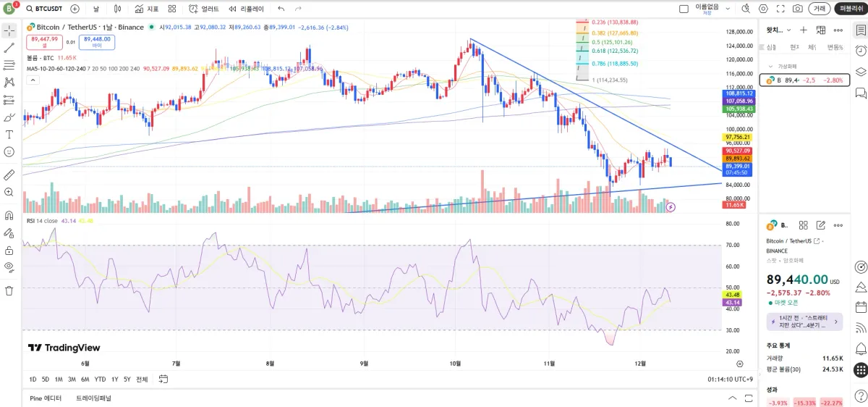Select the ruler measure tool
The height and width of the screenshot is (407, 868).
[x=9, y=175]
